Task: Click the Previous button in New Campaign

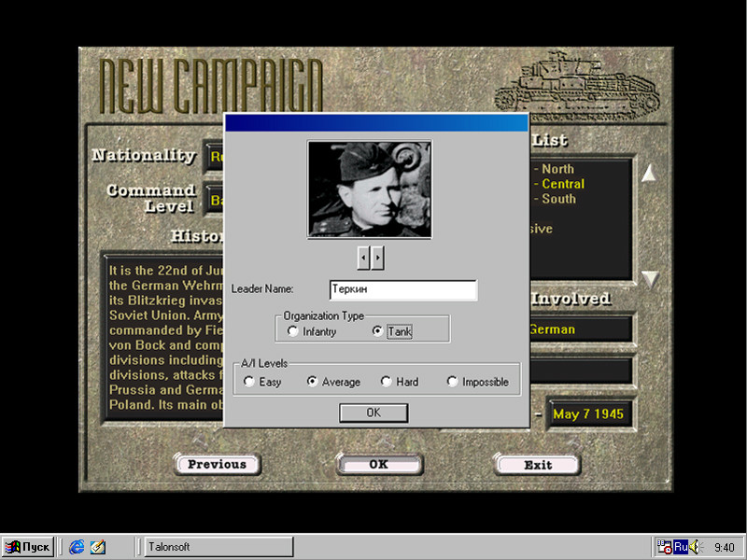Action: click(x=218, y=464)
